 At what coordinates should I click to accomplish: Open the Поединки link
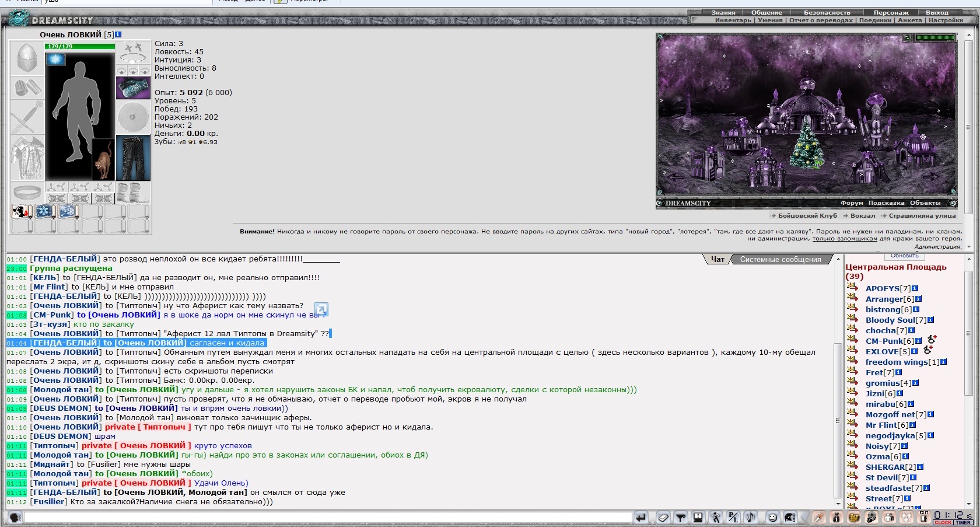[875, 20]
